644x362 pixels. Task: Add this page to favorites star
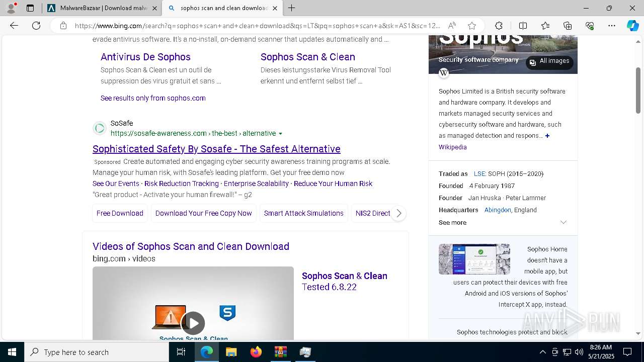pos(472,26)
